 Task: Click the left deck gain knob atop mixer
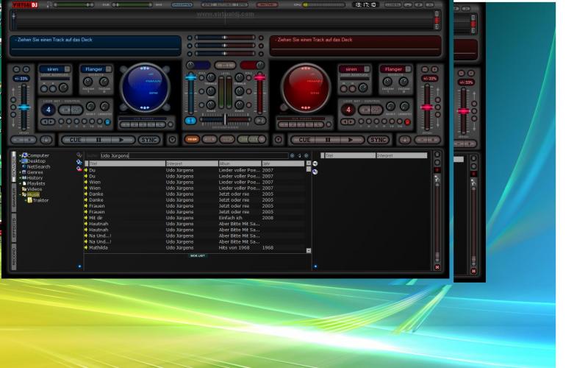190,66
